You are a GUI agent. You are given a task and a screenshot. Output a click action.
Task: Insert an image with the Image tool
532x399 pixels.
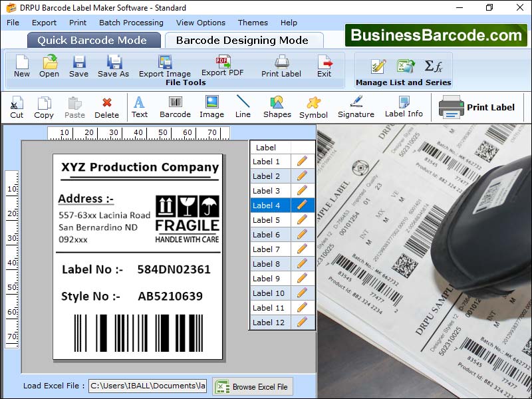[211, 106]
